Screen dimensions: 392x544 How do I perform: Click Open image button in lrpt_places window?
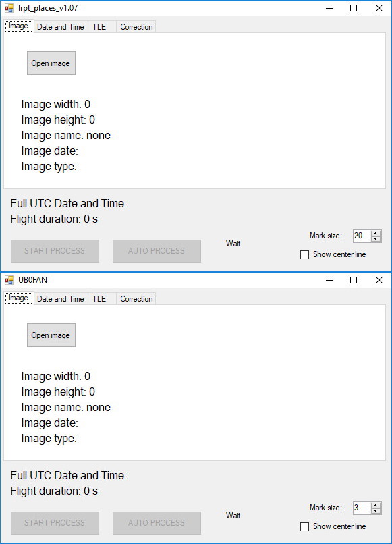tap(51, 63)
